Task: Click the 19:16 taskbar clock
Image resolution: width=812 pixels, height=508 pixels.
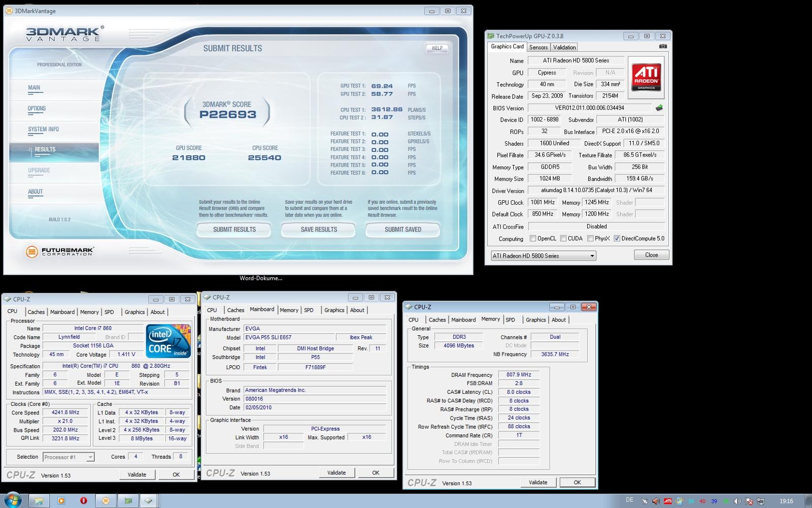Action: pyautogui.click(x=786, y=501)
